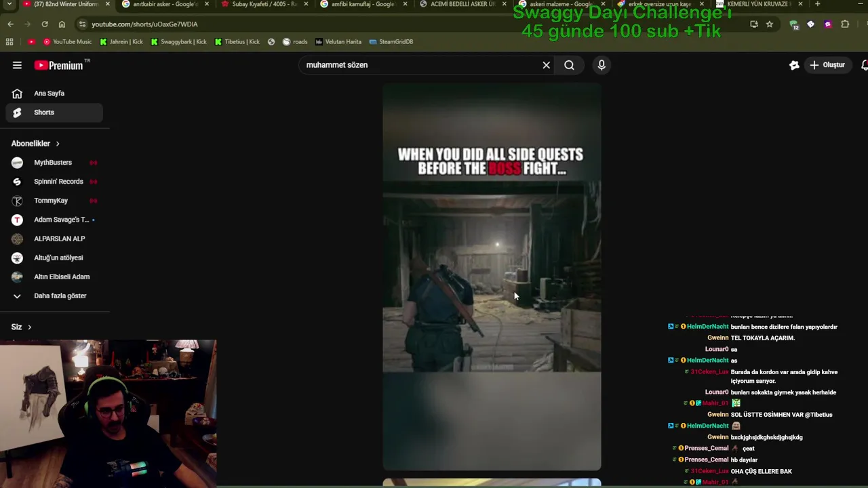
Task: Click the TommyKay avatar icon
Action: click(x=18, y=201)
